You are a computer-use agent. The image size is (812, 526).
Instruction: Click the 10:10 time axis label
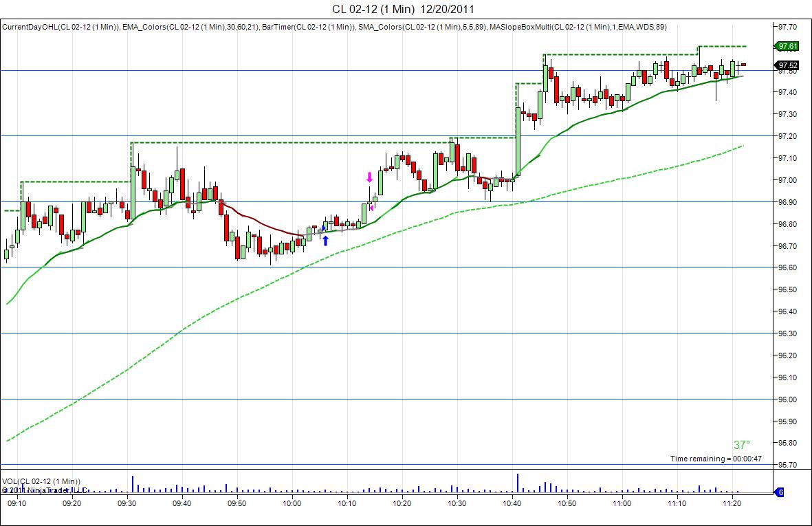point(347,503)
